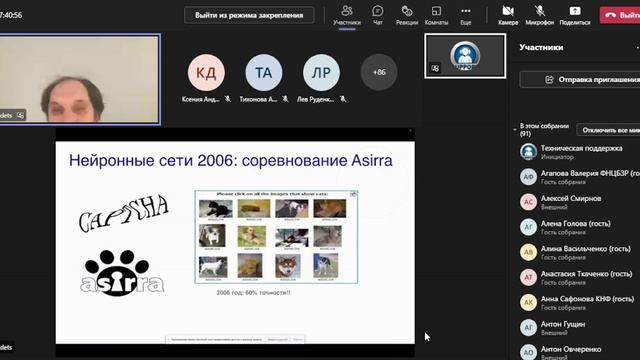Image resolution: width=640 pixels, height=360 pixels.
Task: Select Анна Сафонова КНФ participant row
Action: 580,303
